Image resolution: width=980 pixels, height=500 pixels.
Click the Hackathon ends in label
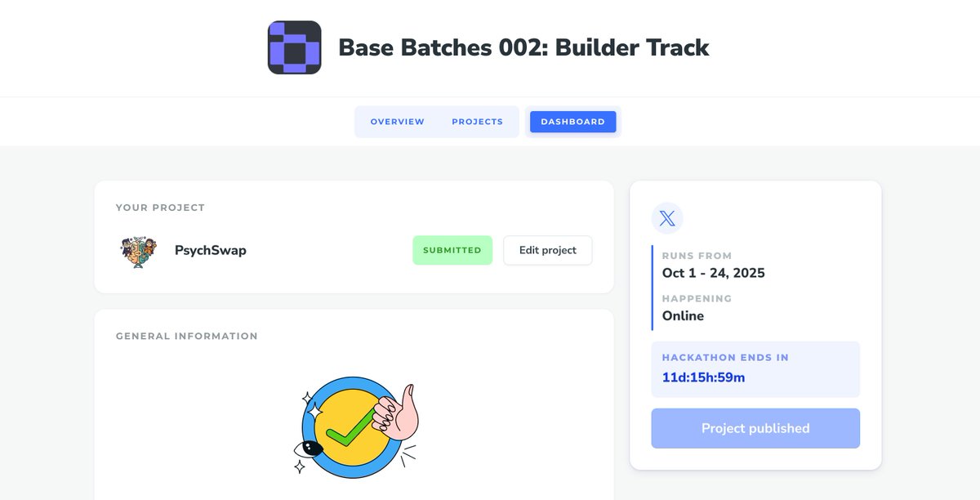(x=725, y=358)
